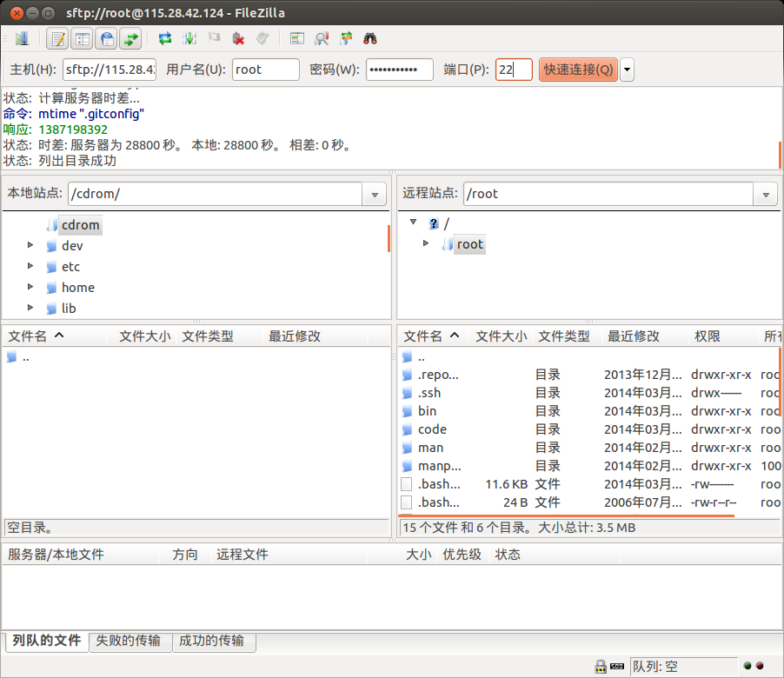Select the .ssh folder row

point(589,393)
